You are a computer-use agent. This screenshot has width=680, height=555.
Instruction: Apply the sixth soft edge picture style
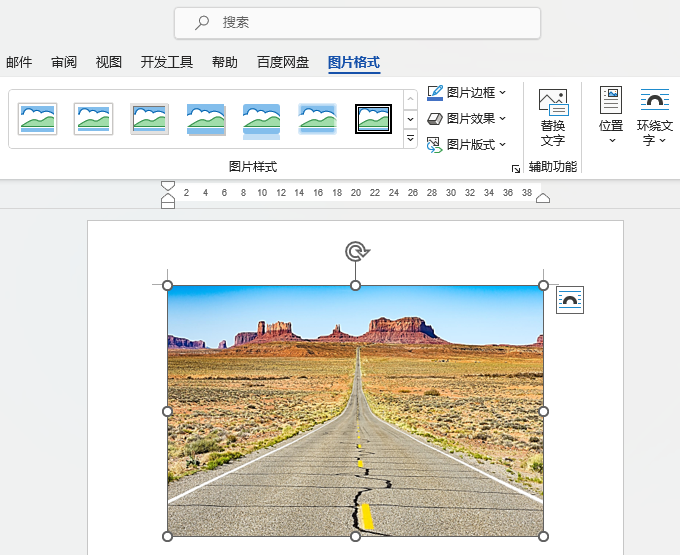[317, 119]
